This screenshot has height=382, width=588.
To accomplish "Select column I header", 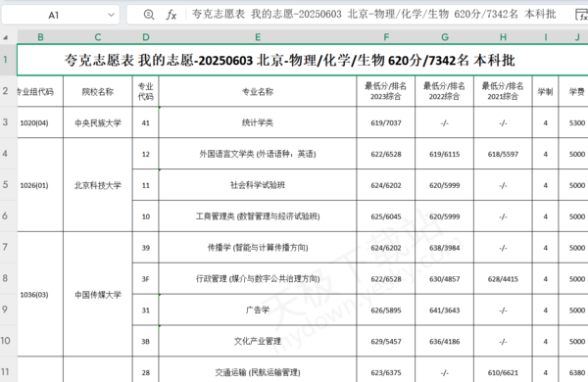I will (x=546, y=37).
